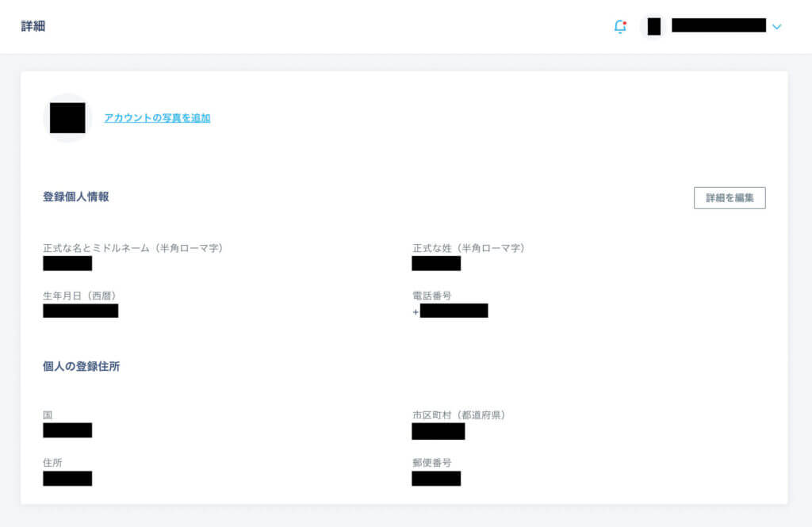Click the 生年月日(西暦) field label

[x=82, y=296]
